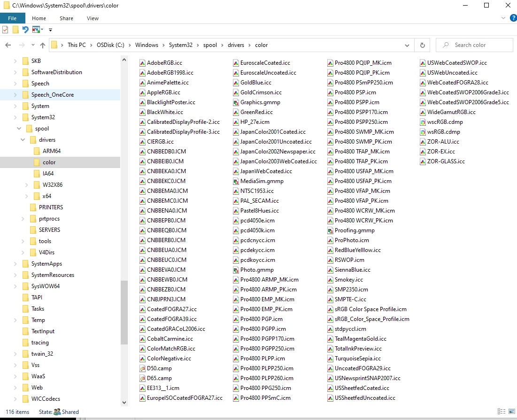
Task: Expand the ribbon using the chevron
Action: pos(503,18)
